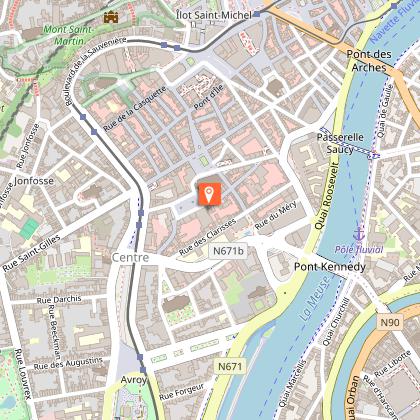Image resolution: width=420 pixels, height=420 pixels.
Task: Select the Rue Saint-Gilles street label
Action: [x=32, y=253]
